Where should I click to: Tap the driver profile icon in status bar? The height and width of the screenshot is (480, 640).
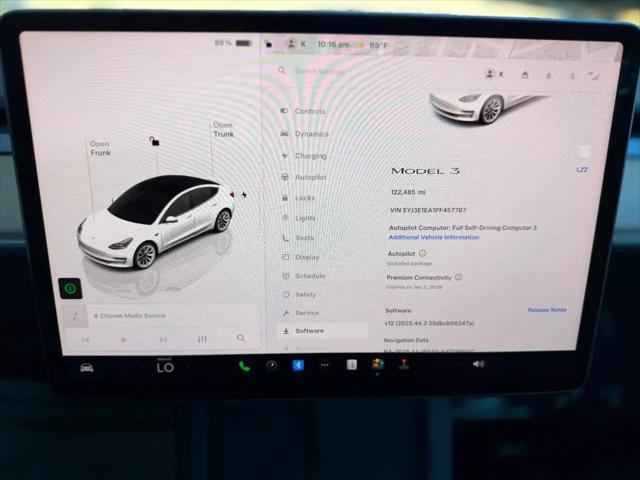click(291, 44)
